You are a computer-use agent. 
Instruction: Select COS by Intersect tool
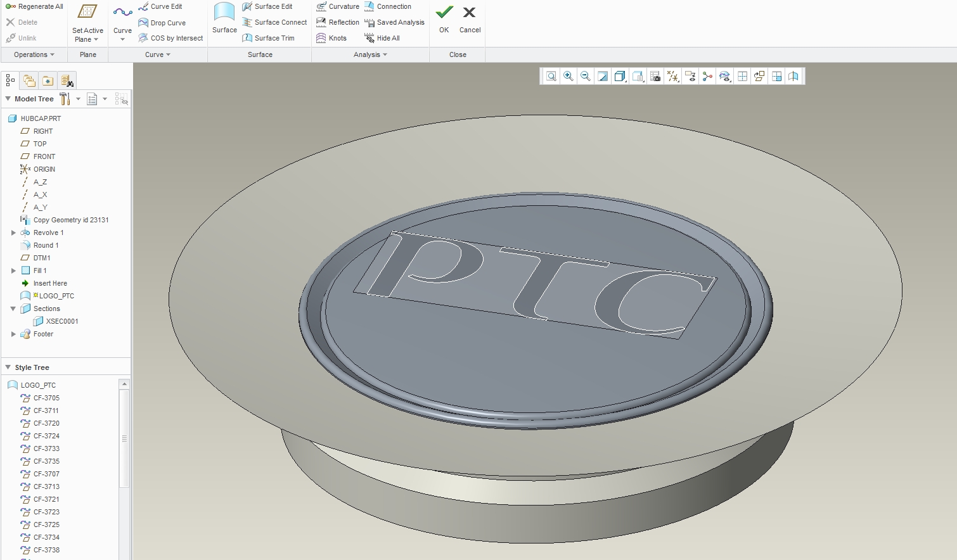click(170, 38)
